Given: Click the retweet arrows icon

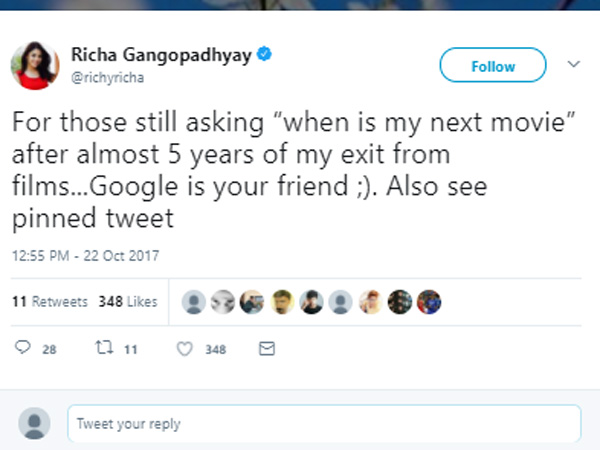Looking at the screenshot, I should point(103,349).
